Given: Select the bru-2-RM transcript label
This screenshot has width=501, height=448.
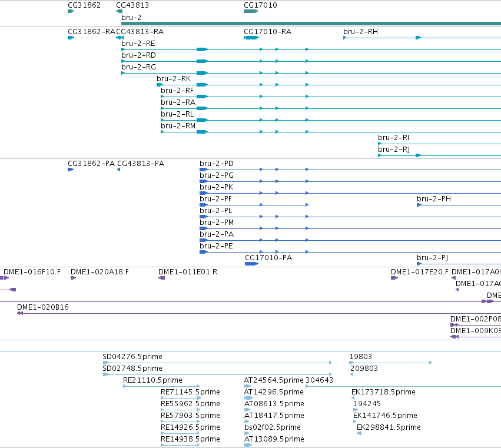Looking at the screenshot, I should coord(178,126).
